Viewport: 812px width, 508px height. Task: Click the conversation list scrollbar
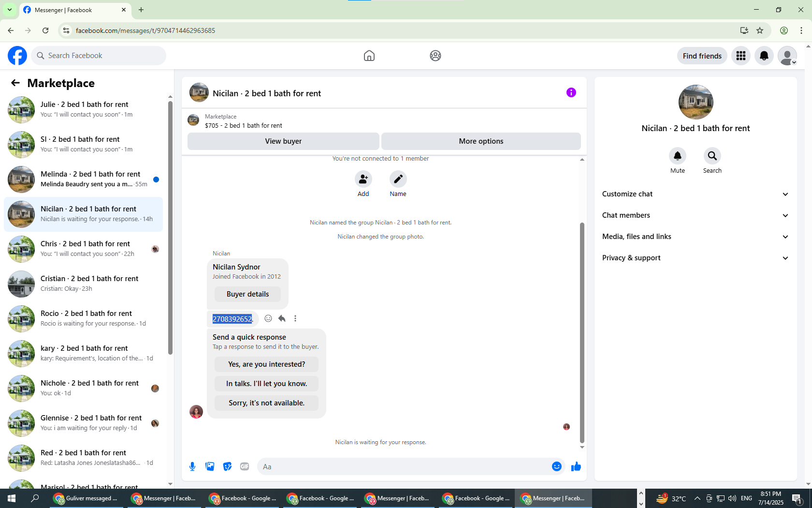[170, 227]
